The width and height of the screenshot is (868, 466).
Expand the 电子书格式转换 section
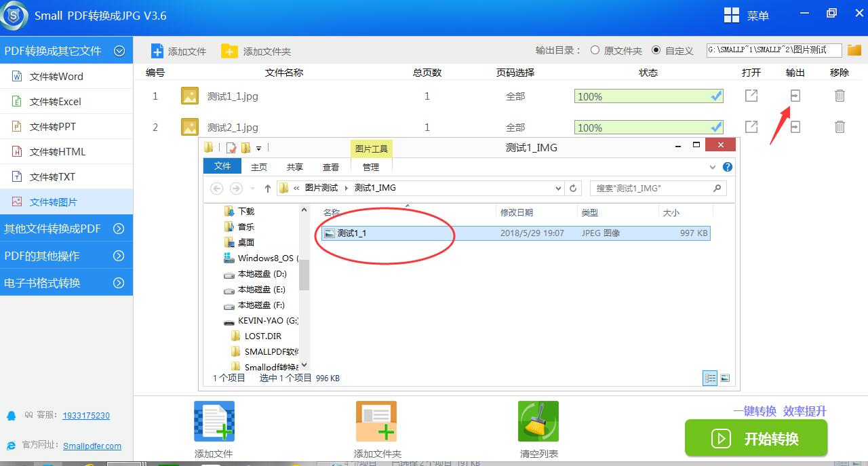click(119, 283)
